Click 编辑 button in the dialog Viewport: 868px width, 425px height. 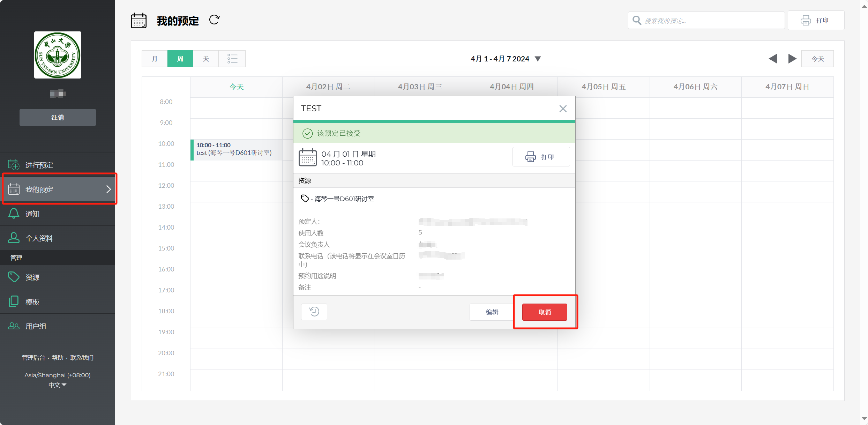pyautogui.click(x=492, y=312)
